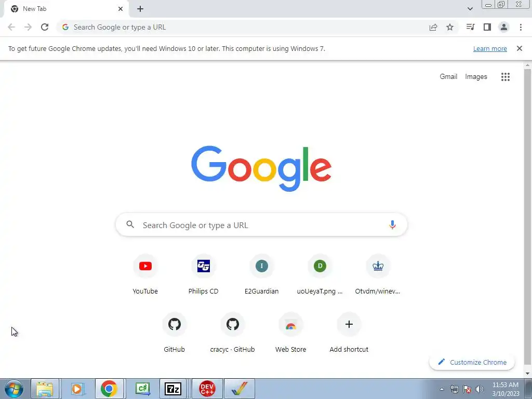Click the Google logo doodle
Viewport: 532px width, 399px height.
tap(261, 169)
